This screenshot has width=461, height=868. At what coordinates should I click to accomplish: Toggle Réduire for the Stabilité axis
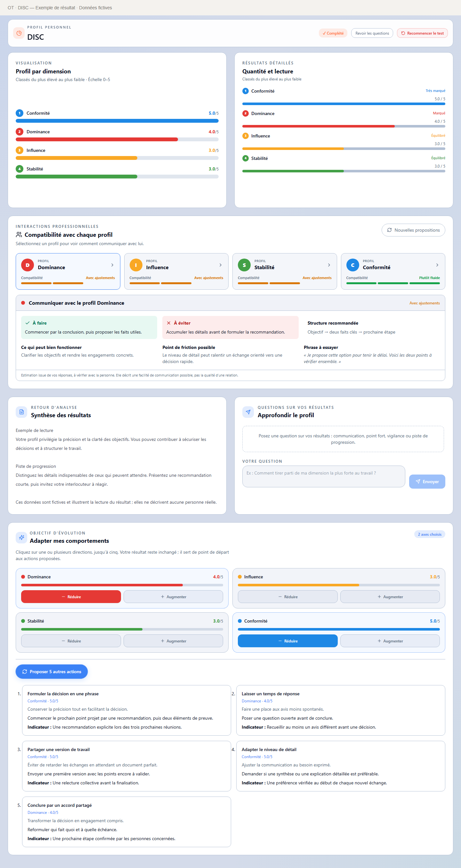[71, 641]
